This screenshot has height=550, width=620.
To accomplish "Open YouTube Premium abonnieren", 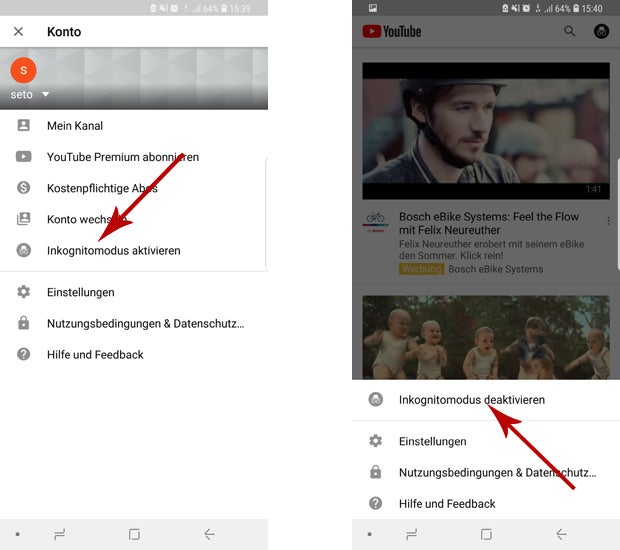I will click(x=123, y=157).
